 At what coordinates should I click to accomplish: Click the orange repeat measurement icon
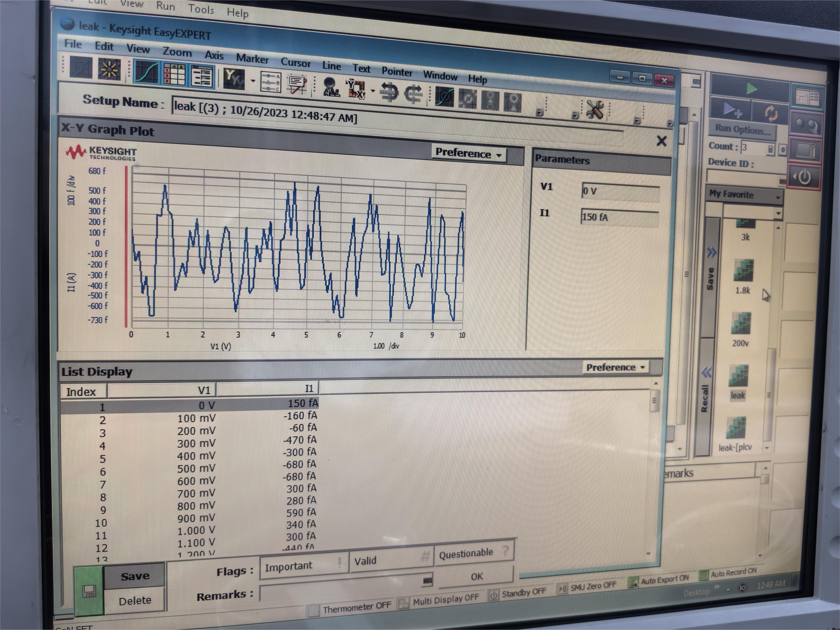771,113
